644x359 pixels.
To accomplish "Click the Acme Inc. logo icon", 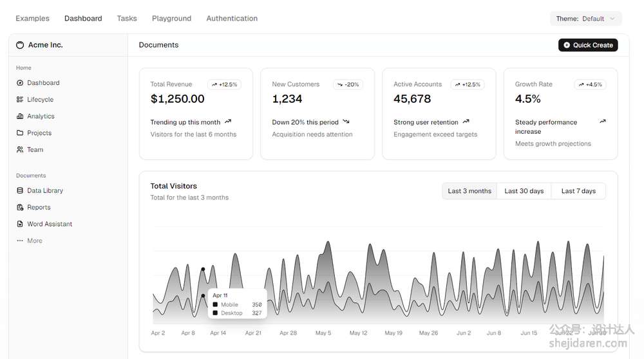I will [20, 46].
